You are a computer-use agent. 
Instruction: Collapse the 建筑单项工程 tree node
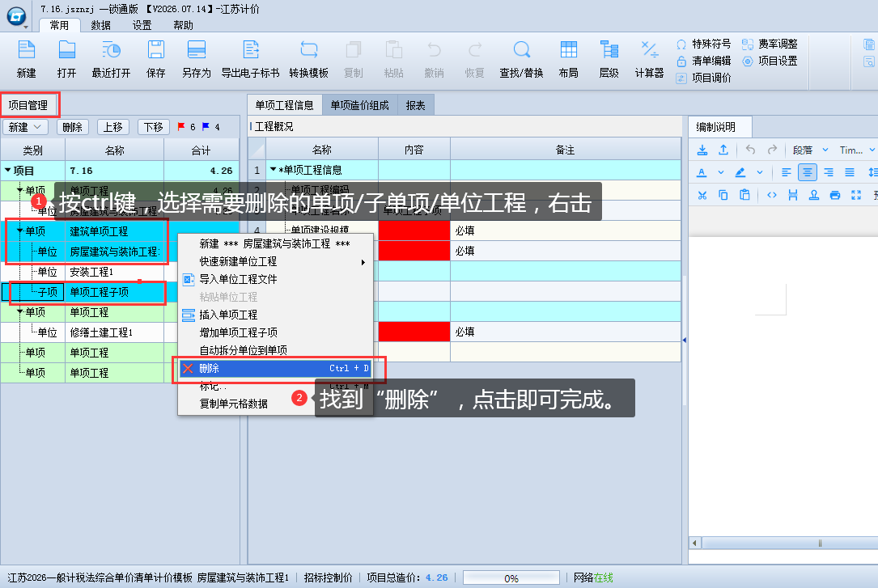(x=20, y=231)
